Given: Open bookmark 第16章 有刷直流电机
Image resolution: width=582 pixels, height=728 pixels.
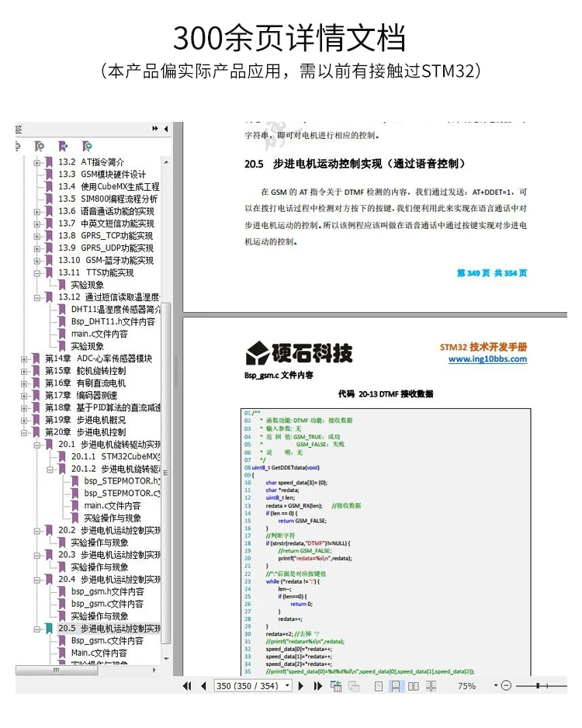Looking at the screenshot, I should [x=85, y=383].
